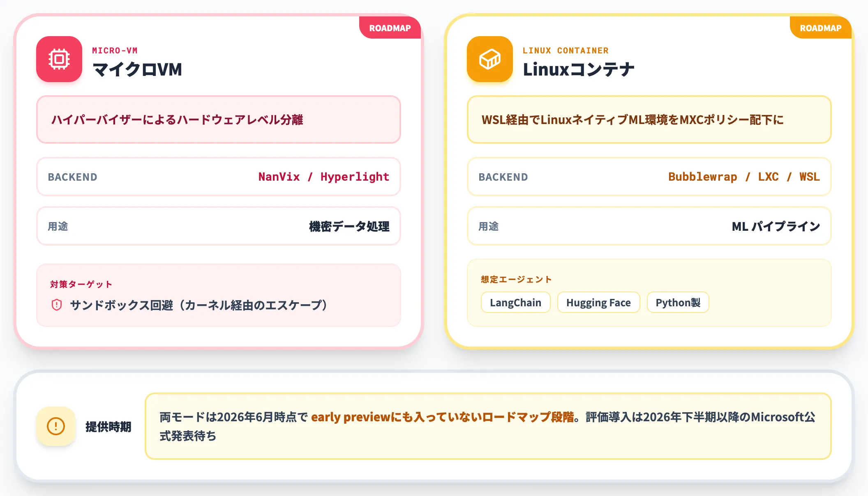
Task: Click the Micro-VM chip icon
Action: (59, 59)
